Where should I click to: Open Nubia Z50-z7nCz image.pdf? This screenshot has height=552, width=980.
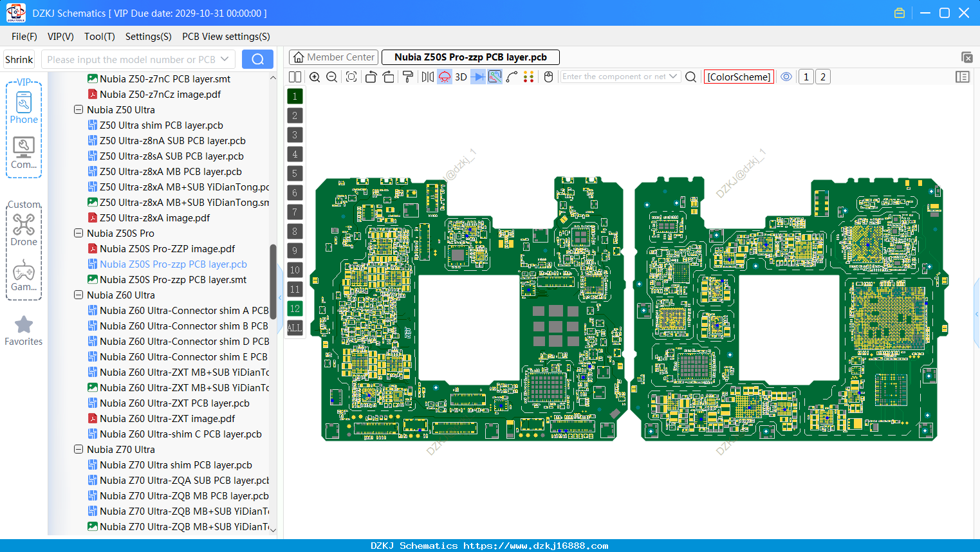pyautogui.click(x=160, y=95)
